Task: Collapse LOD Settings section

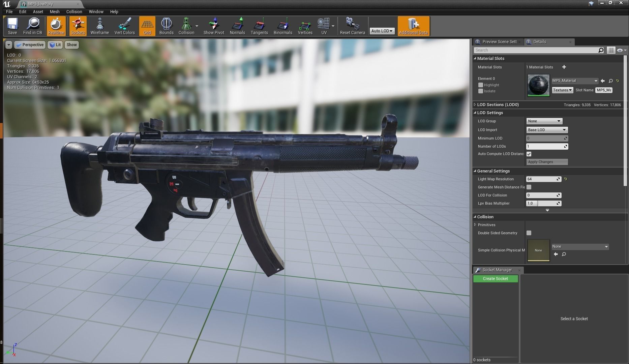Action: (475, 113)
